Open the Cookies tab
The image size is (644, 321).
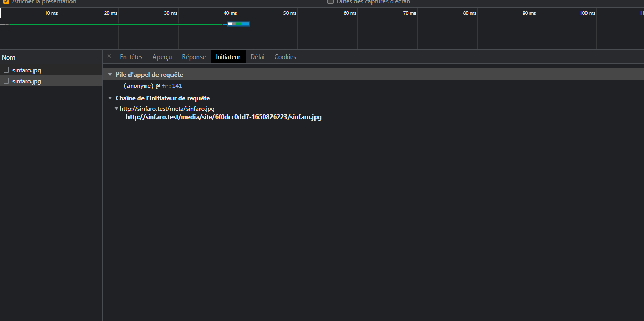click(285, 57)
